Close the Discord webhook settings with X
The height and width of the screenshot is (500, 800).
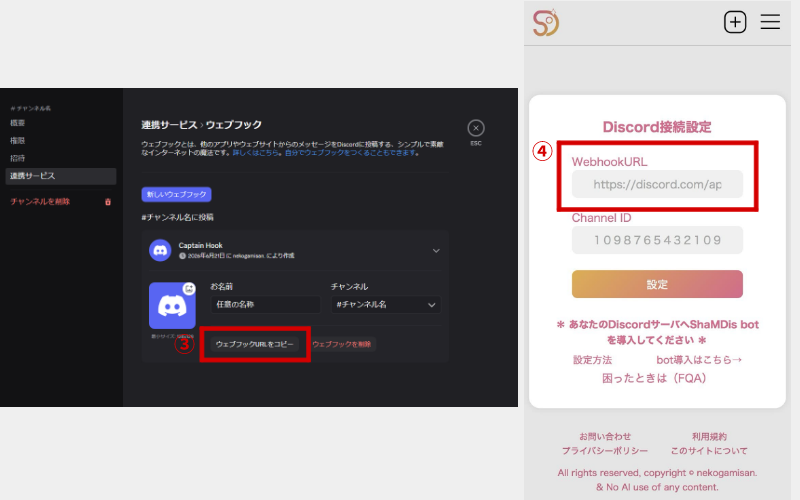click(x=476, y=128)
